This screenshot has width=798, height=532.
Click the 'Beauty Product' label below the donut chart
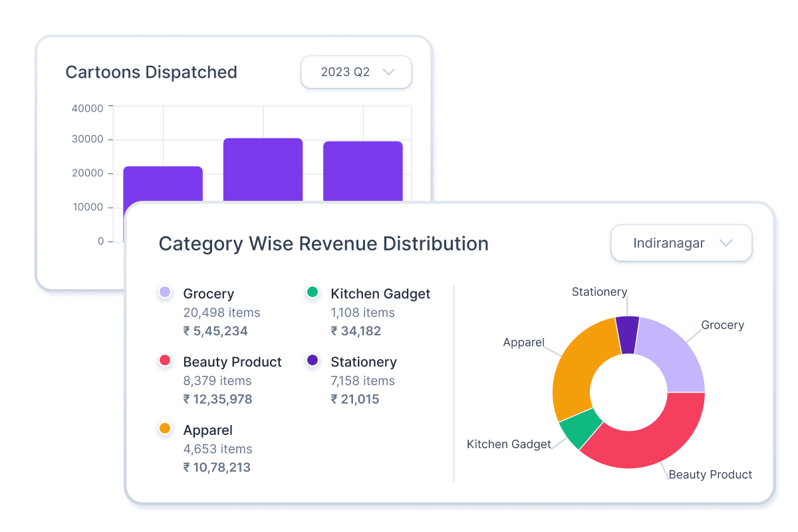pos(710,474)
